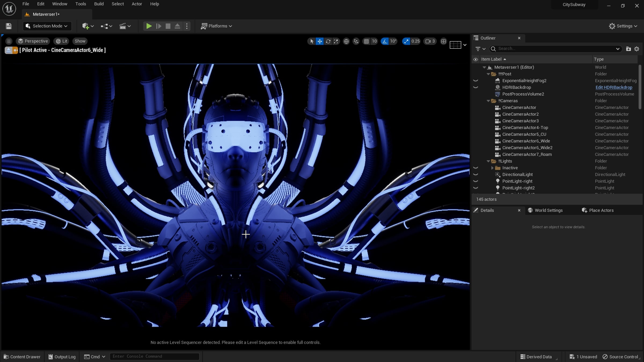Click the scale gizmo tool icon
The width and height of the screenshot is (644, 362).
336,41
